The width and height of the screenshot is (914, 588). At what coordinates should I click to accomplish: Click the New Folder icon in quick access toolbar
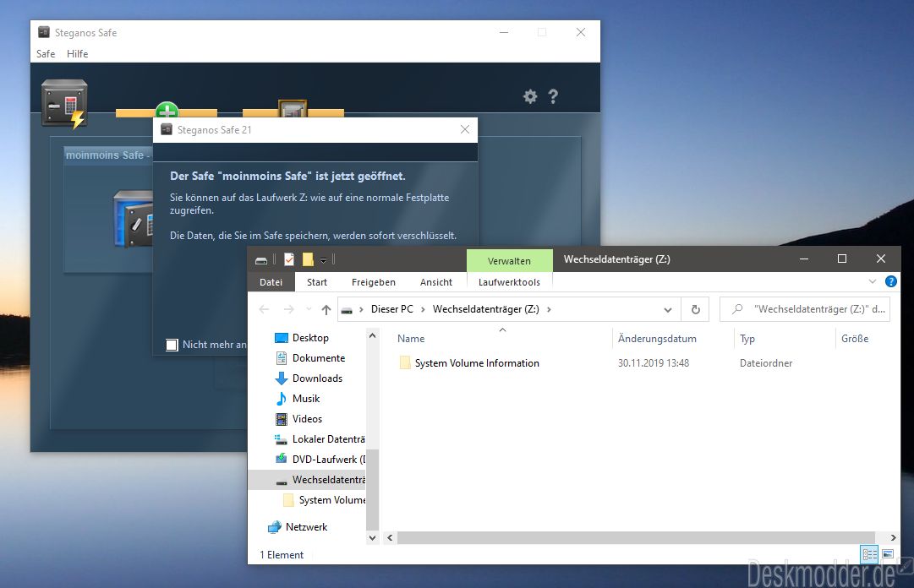308,259
